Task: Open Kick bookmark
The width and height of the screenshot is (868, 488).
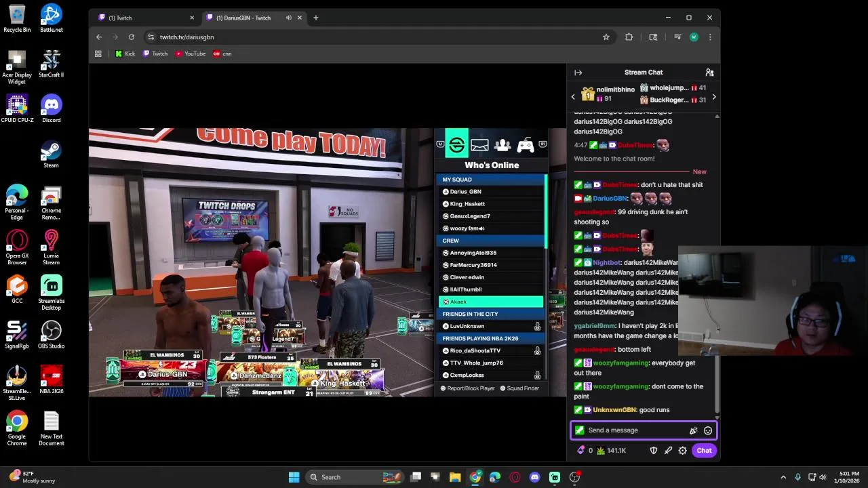Action: (x=125, y=54)
